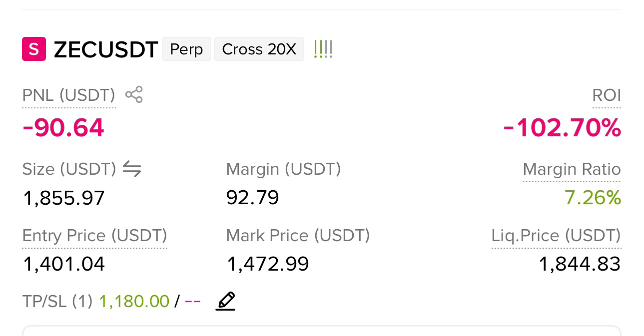This screenshot has width=644, height=336.
Task: Tap the take-profit value 1,180.00
Action: click(134, 301)
